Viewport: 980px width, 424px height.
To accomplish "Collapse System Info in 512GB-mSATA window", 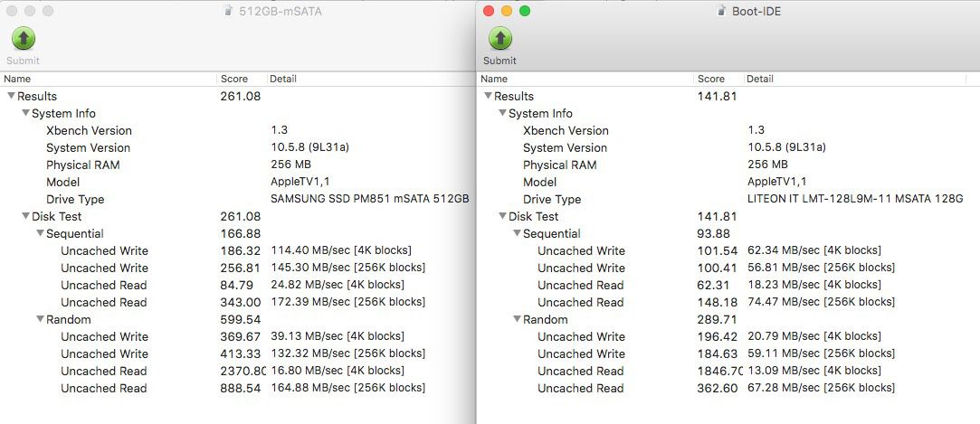I will [25, 113].
